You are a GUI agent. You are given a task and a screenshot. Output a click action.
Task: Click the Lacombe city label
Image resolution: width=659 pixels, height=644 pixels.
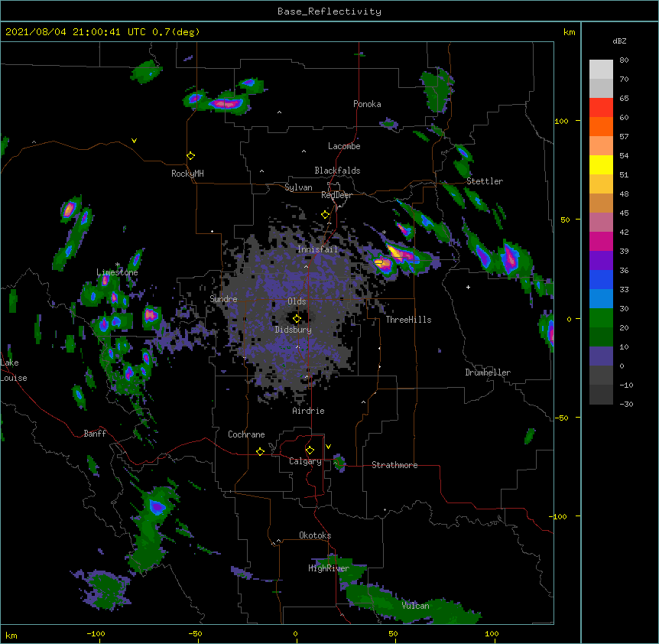(x=344, y=146)
